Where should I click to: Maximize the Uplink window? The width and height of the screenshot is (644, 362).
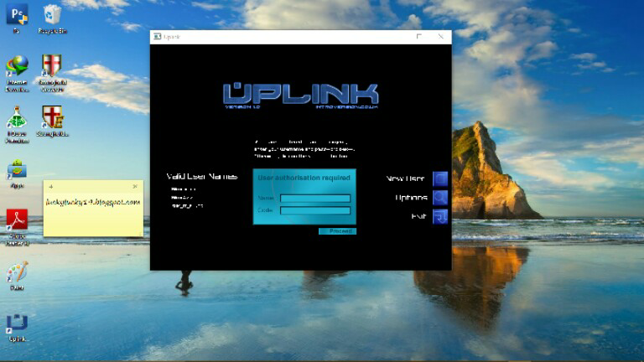click(x=419, y=37)
